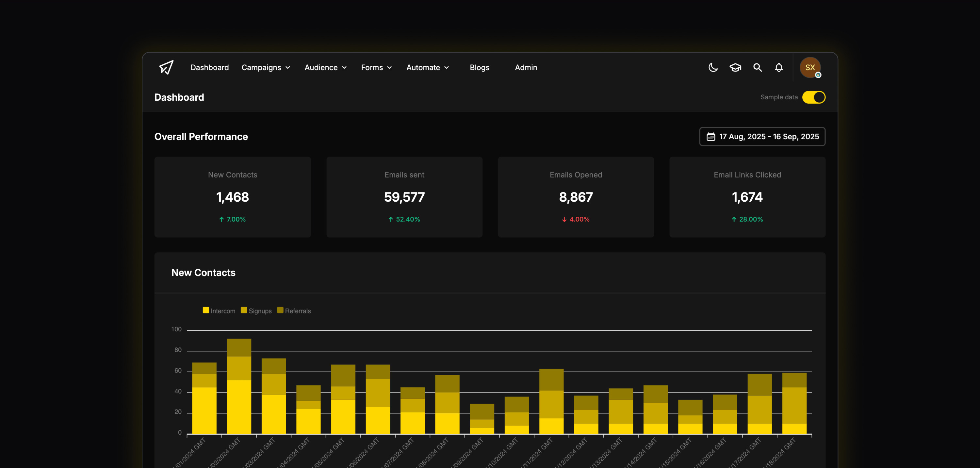Check notifications via the bell icon
The image size is (980, 468).
point(778,67)
